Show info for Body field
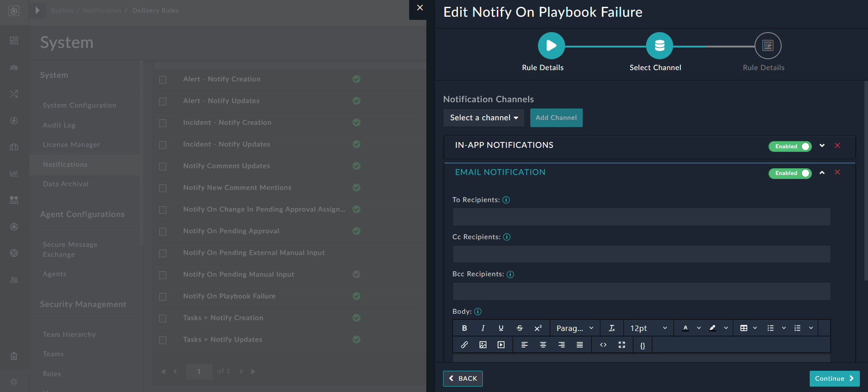The width and height of the screenshot is (868, 392). click(x=478, y=312)
